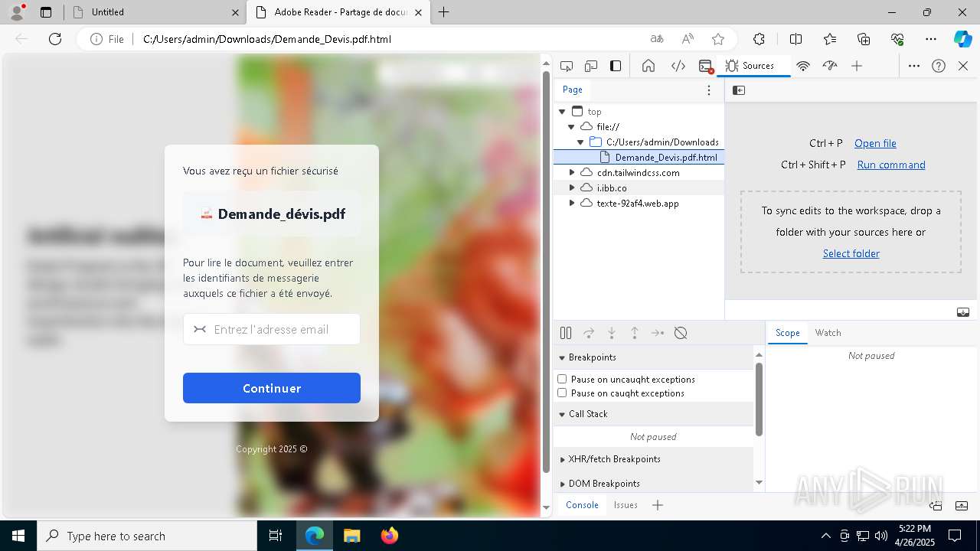Deactivate breakpoints icon
Screen dimensions: 980x551
[681, 333]
